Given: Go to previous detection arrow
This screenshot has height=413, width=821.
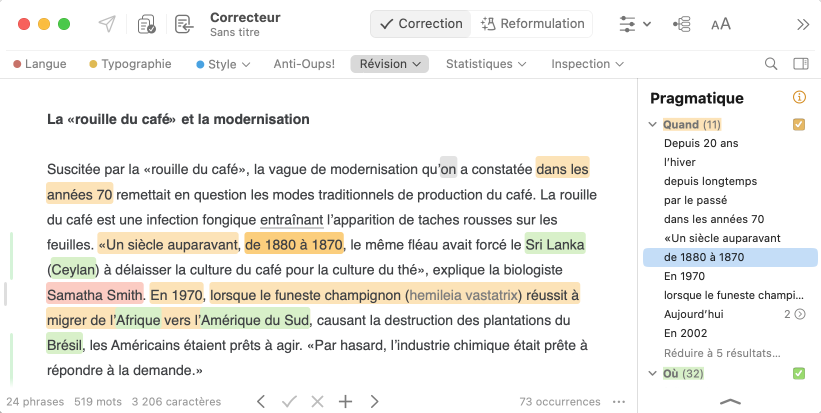Looking at the screenshot, I should pyautogui.click(x=261, y=402).
